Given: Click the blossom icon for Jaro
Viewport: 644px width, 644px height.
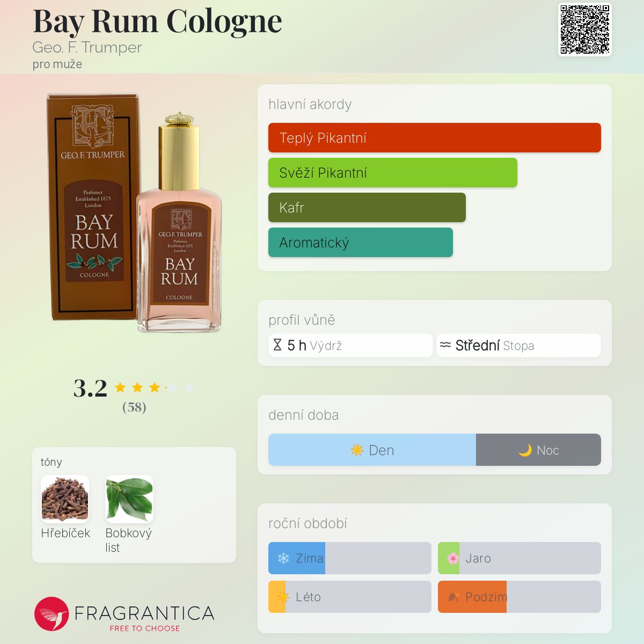Looking at the screenshot, I should 453,558.
